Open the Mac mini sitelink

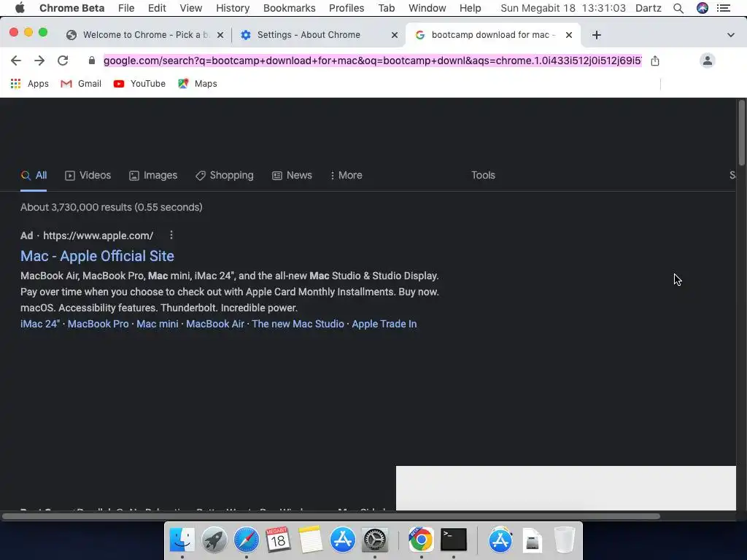click(x=158, y=324)
